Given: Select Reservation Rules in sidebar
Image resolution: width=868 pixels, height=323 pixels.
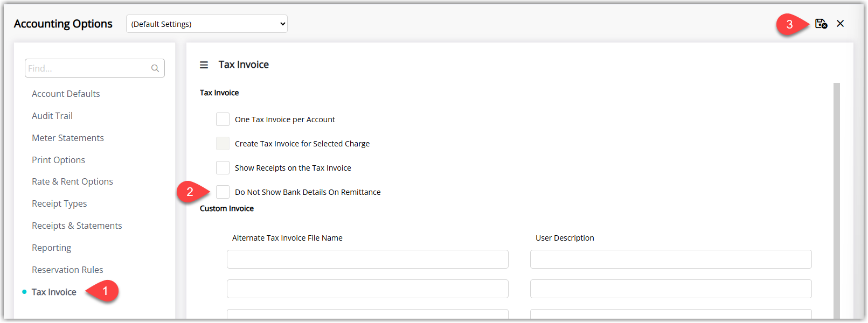Looking at the screenshot, I should 67,270.
